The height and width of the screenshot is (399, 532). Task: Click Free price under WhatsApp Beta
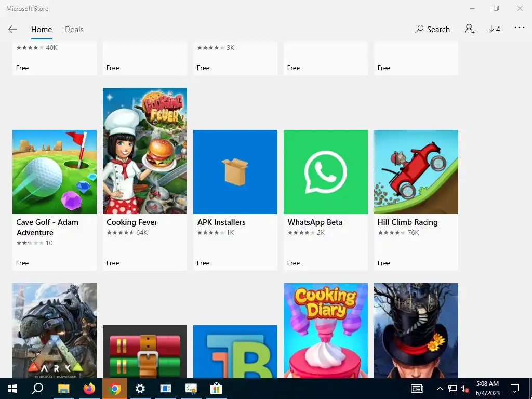point(294,263)
